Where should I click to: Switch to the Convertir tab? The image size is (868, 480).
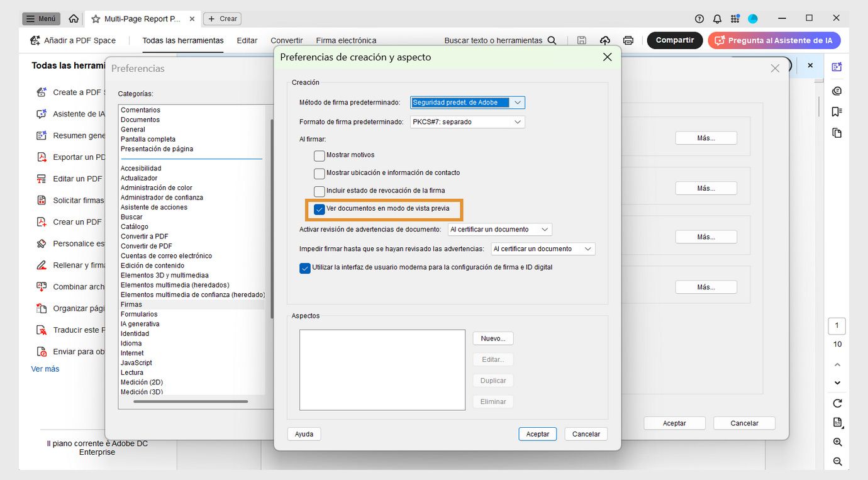point(286,40)
